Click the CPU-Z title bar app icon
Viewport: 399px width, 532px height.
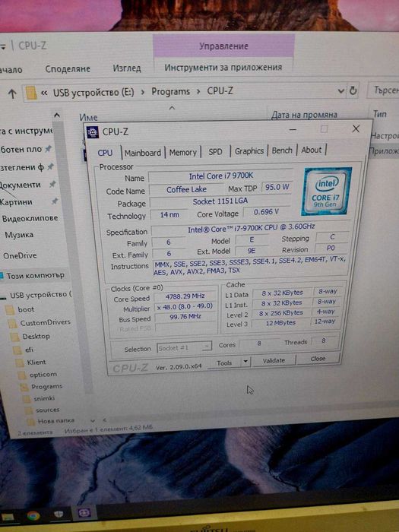tap(92, 132)
